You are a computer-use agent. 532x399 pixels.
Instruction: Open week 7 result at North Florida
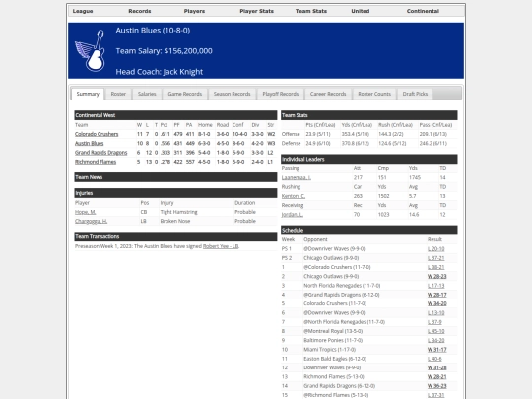434,322
